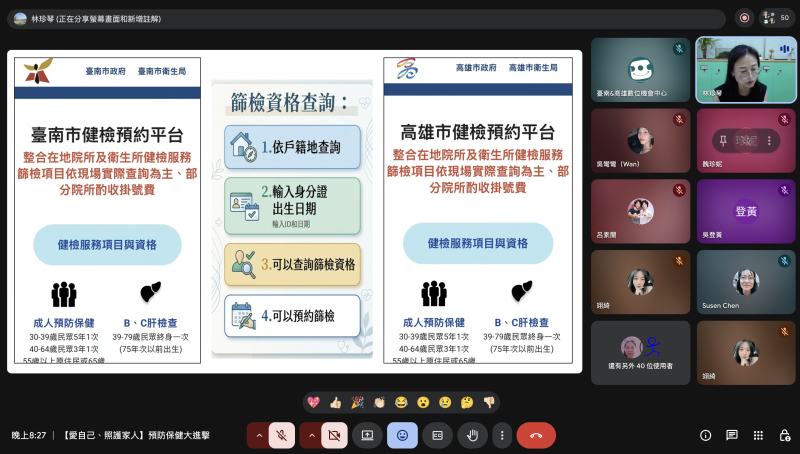Click 篩檢資格查詢 heading text
The width and height of the screenshot is (800, 454).
[x=289, y=103]
